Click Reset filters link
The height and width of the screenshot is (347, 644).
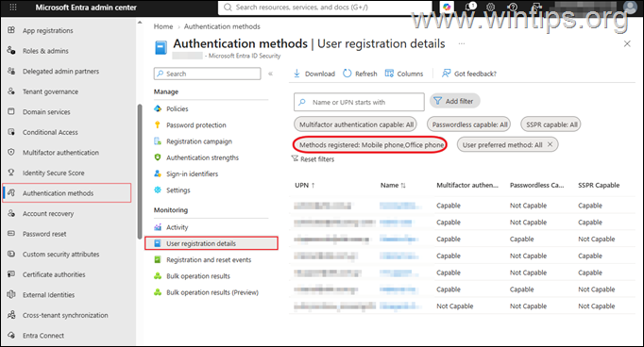point(313,159)
